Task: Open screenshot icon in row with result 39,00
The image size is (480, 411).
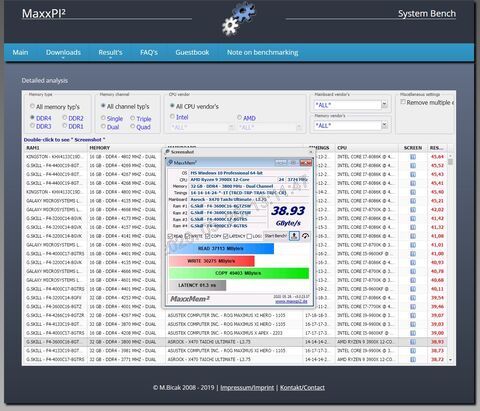Action: [x=413, y=333]
